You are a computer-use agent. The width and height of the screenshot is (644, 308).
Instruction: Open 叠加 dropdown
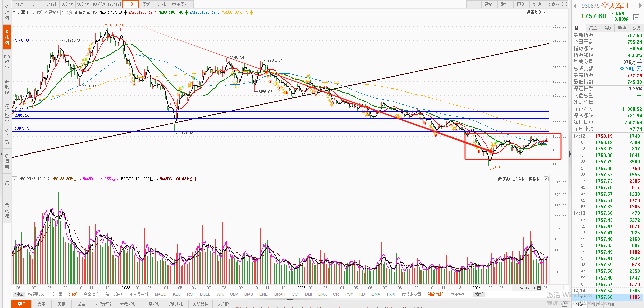506,4
